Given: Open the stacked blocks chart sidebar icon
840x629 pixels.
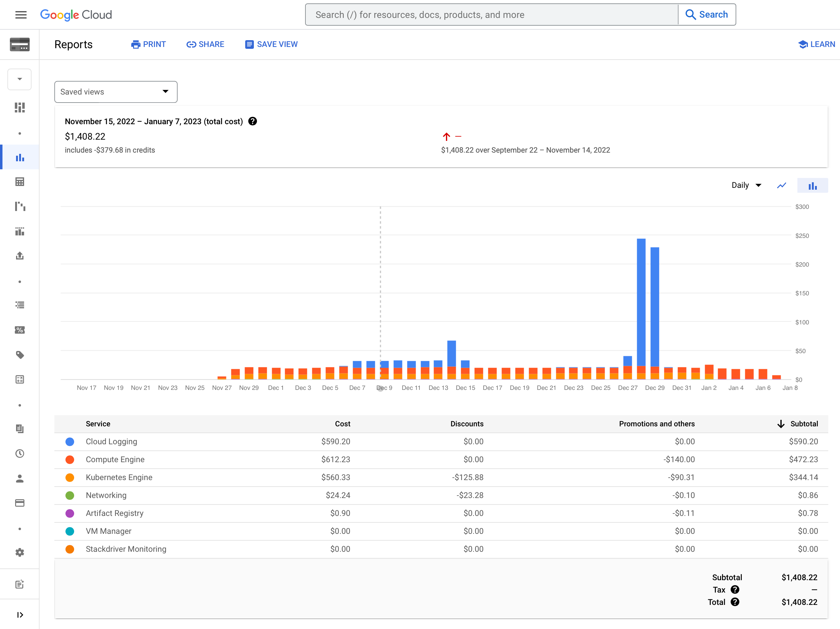Looking at the screenshot, I should (20, 231).
